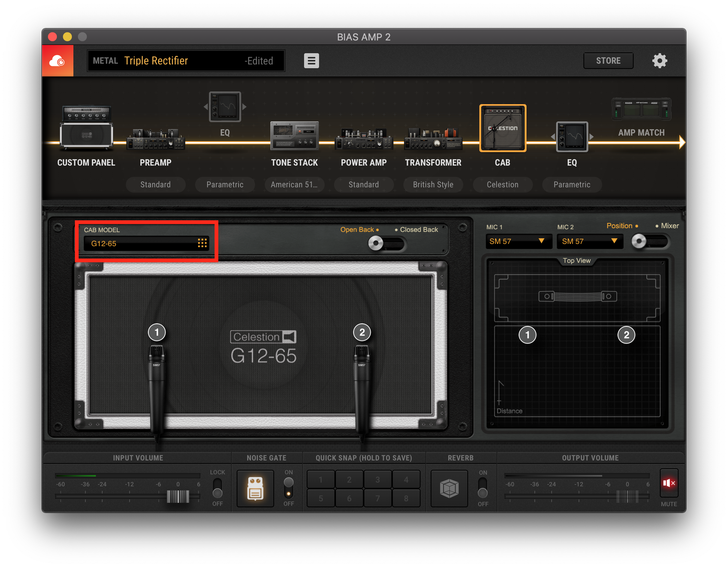Select microphone 2 on the cabinet

click(362, 390)
